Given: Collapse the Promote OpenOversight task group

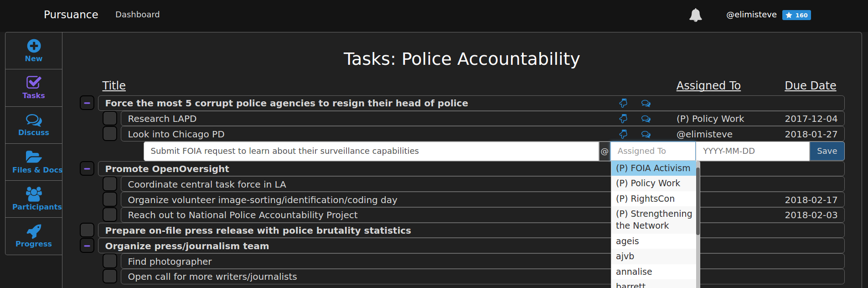Looking at the screenshot, I should (87, 168).
